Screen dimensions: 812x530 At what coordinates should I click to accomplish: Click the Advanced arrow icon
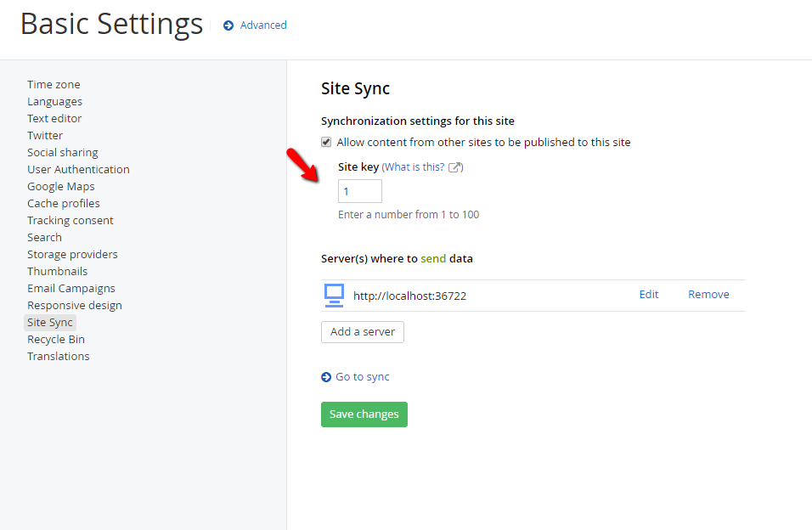coord(228,25)
